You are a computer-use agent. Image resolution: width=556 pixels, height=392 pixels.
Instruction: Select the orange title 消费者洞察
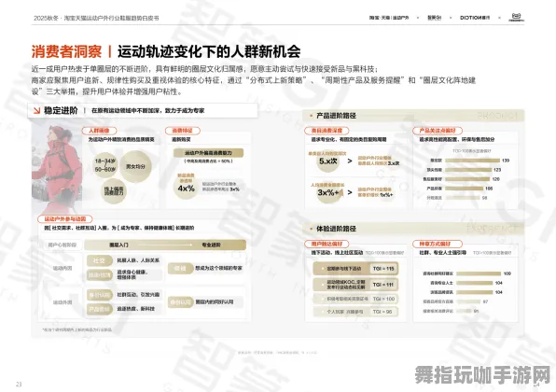[66, 51]
